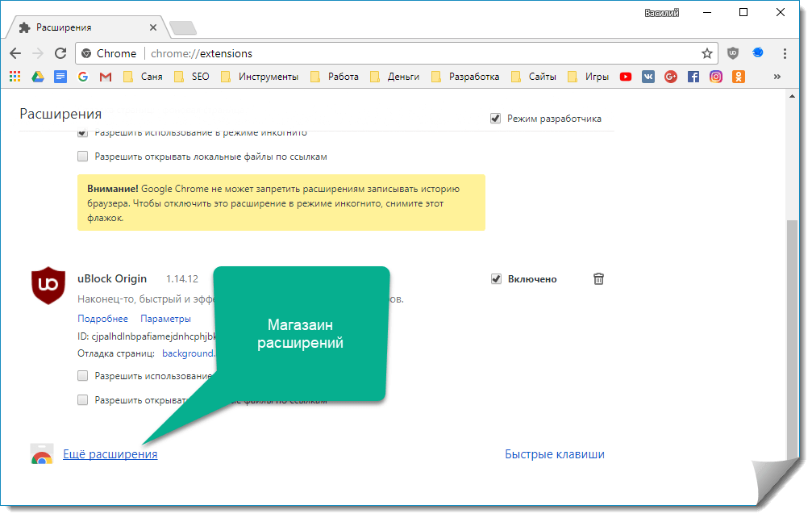Open the Gmail bookmark icon
The width and height of the screenshot is (812, 518).
[x=105, y=77]
